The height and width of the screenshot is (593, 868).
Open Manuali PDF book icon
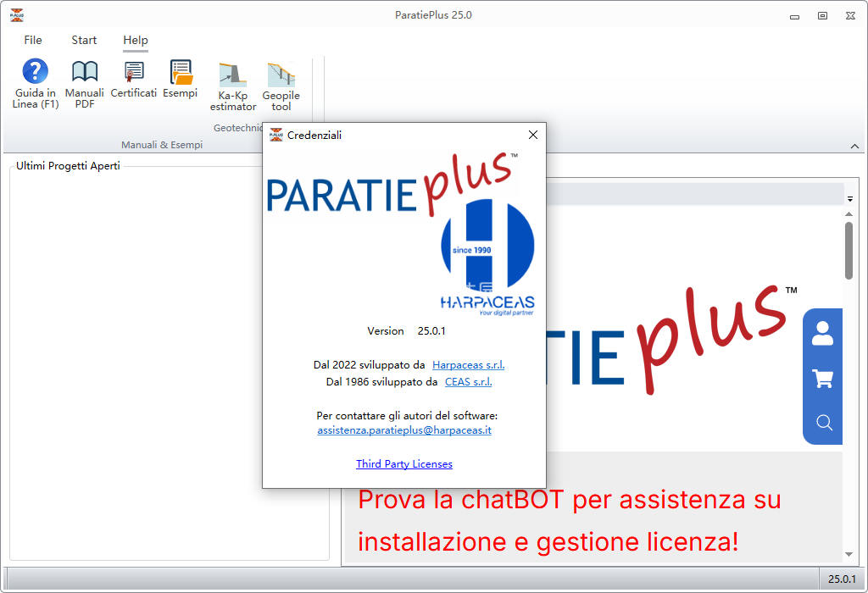85,84
